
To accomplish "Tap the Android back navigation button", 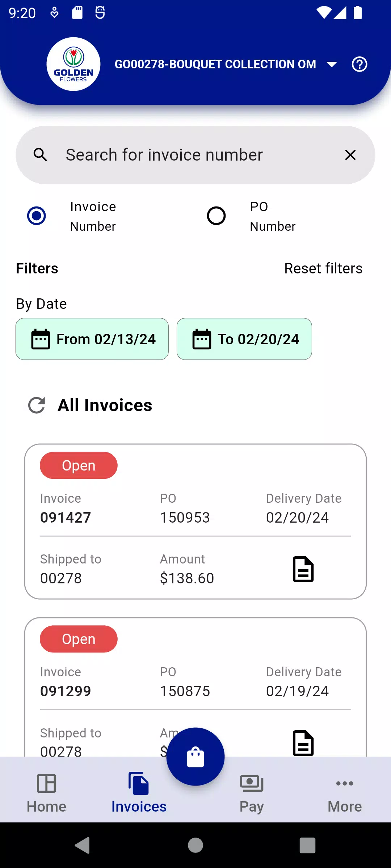I will pyautogui.click(x=83, y=845).
